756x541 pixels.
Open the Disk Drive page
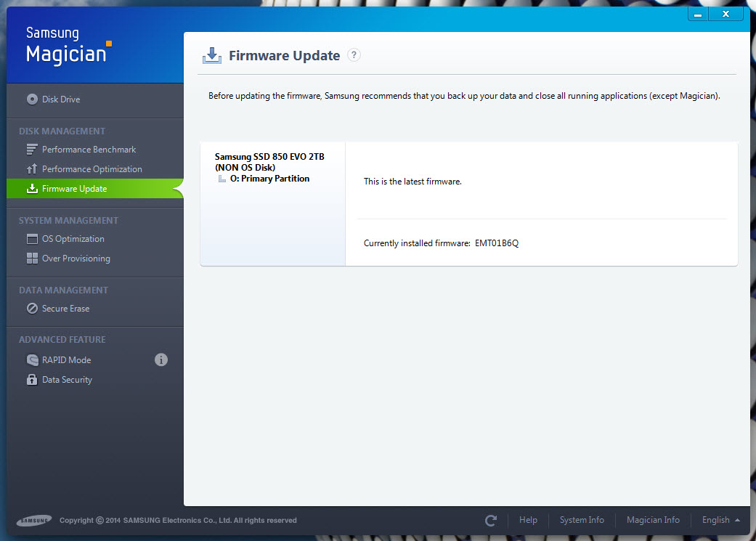point(61,99)
